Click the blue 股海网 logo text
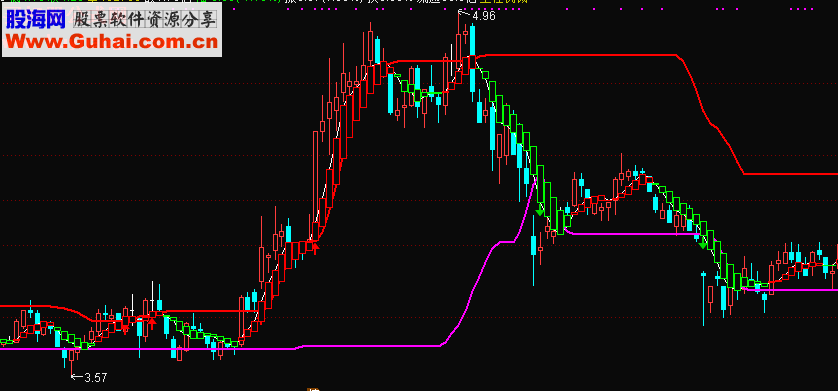Screen dimensions: 838x391 pos(36,20)
